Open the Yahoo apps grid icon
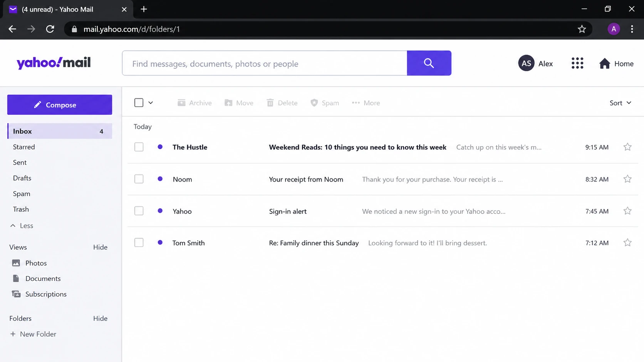The width and height of the screenshot is (644, 362). point(577,63)
